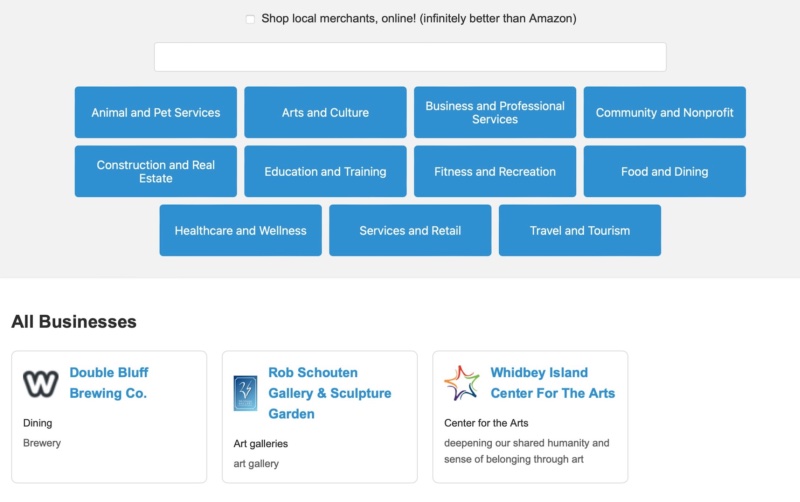The height and width of the screenshot is (502, 800).
Task: Open Business and Professional Services category
Action: [x=495, y=113]
